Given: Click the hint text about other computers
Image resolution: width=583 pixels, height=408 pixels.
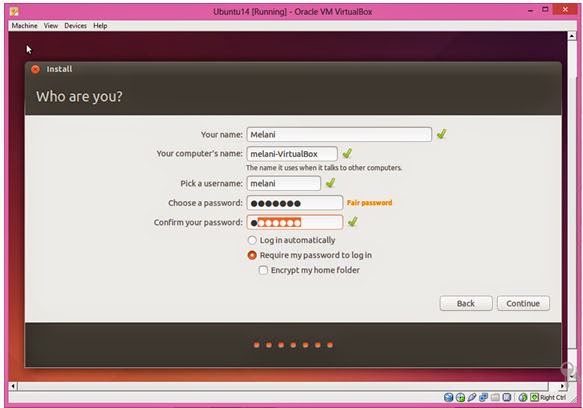Looking at the screenshot, I should click(x=324, y=168).
